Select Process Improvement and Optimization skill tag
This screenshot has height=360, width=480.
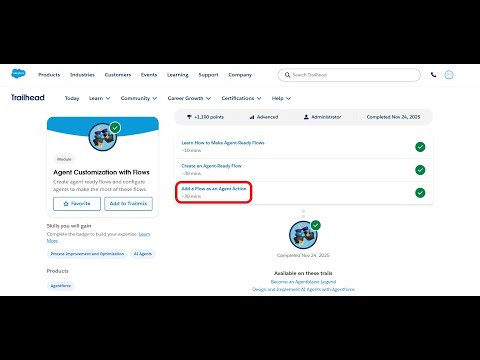point(87,254)
